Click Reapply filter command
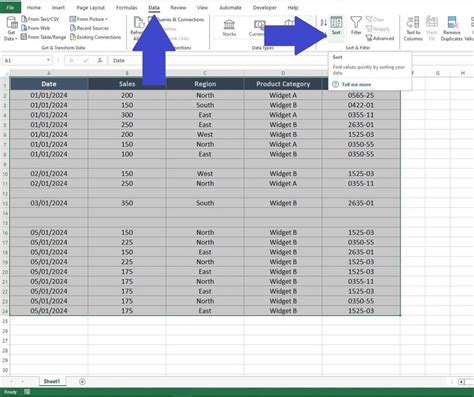Screen dimensions: 474x397 click(378, 29)
